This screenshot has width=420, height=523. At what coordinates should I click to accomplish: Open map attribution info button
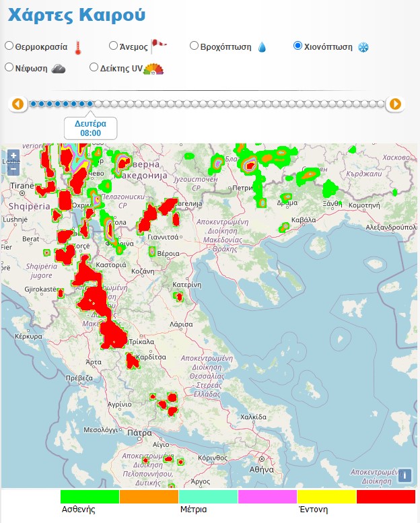(x=405, y=475)
